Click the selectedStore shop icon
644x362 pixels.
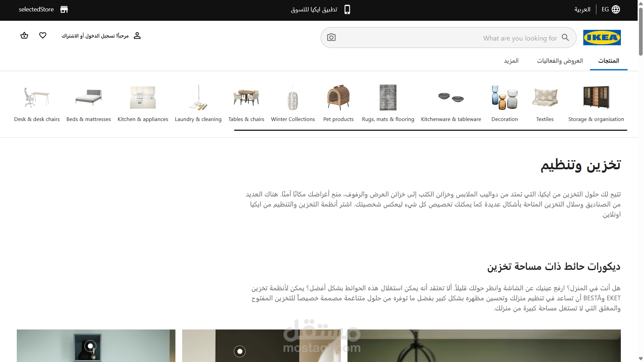(64, 9)
